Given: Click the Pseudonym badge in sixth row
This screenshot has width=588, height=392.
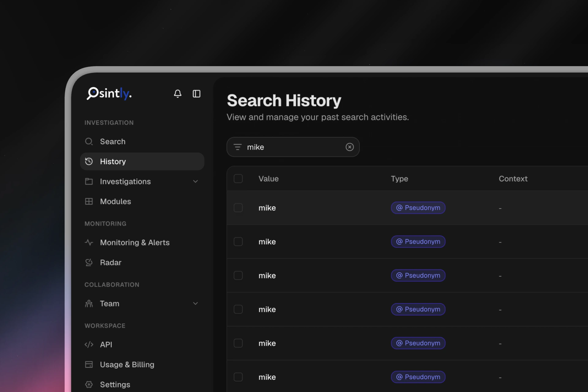Looking at the screenshot, I should coord(418,377).
